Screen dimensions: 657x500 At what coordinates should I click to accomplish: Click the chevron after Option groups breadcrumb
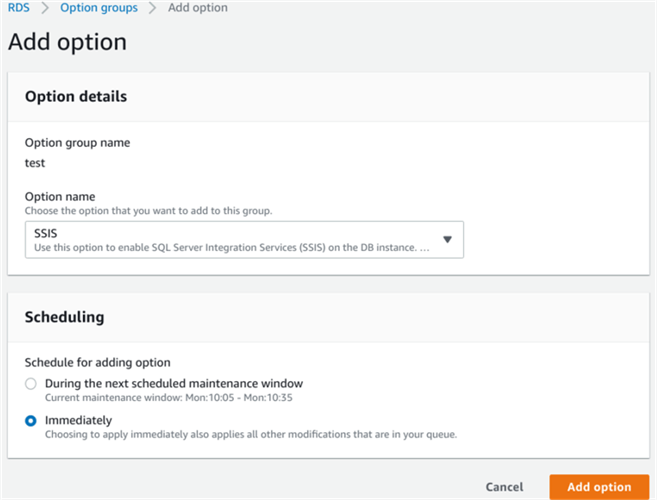[x=153, y=8]
